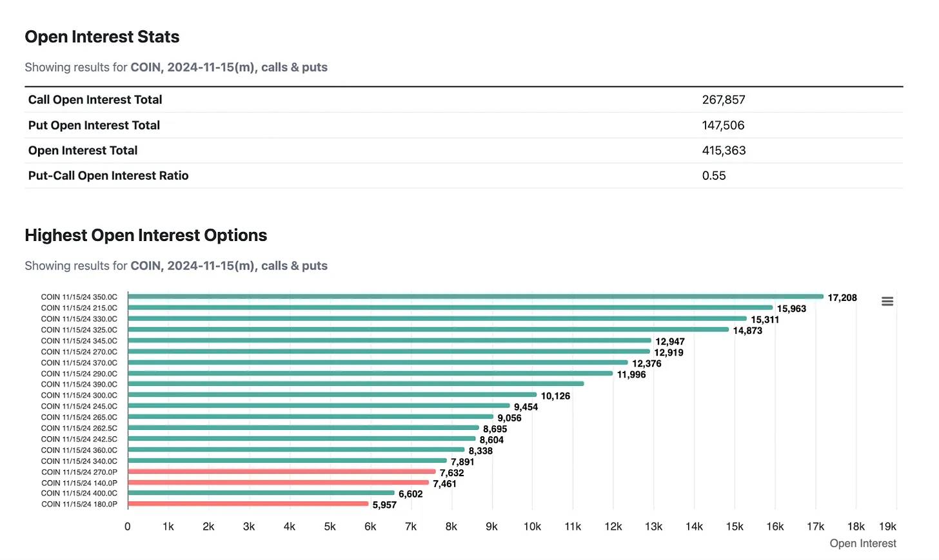
Task: Click the Call Open Interest Total row
Action: tap(95, 100)
